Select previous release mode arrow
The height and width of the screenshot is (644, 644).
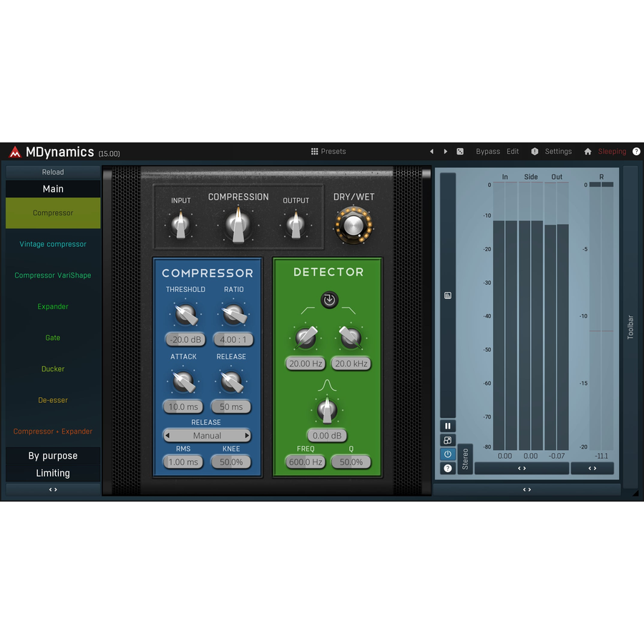coord(167,435)
